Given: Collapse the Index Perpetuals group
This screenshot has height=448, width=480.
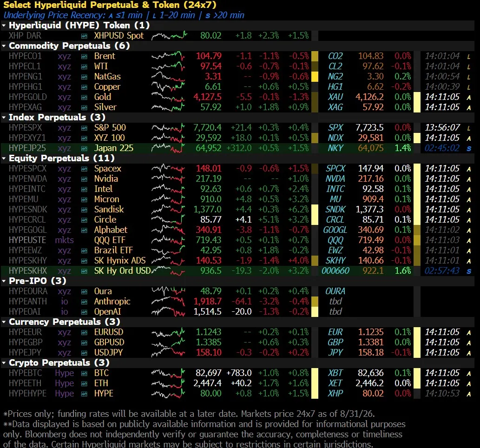Looking at the screenshot, I should (4, 117).
